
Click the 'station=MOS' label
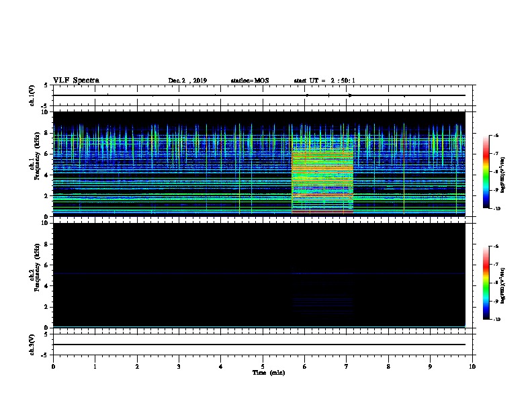(250, 81)
